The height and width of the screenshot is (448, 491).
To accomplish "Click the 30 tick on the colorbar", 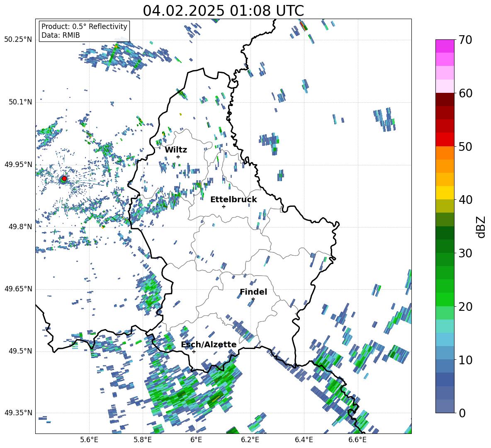I will coord(465,253).
